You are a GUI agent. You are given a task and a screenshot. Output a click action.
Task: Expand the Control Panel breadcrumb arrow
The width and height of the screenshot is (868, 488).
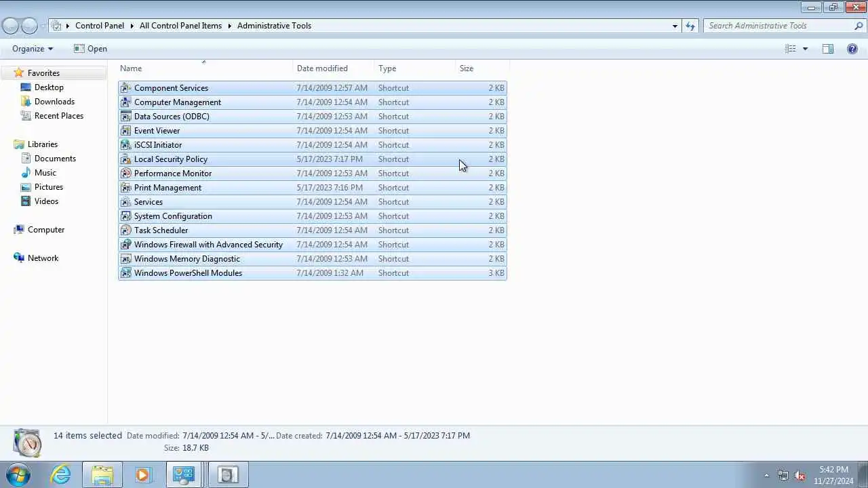[132, 26]
